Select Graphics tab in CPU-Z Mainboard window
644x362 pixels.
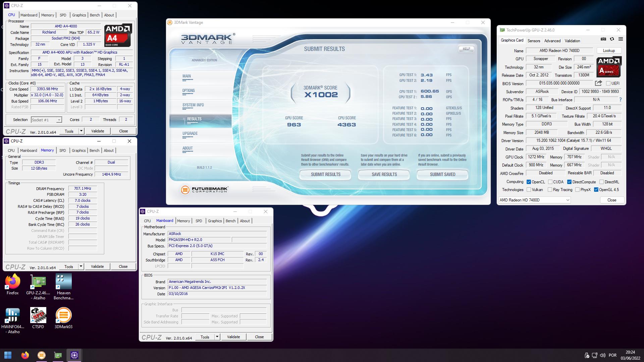(x=215, y=221)
